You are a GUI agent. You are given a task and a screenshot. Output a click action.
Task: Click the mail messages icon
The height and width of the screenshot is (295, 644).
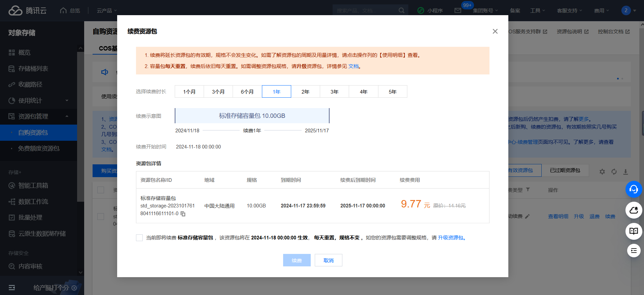(457, 11)
